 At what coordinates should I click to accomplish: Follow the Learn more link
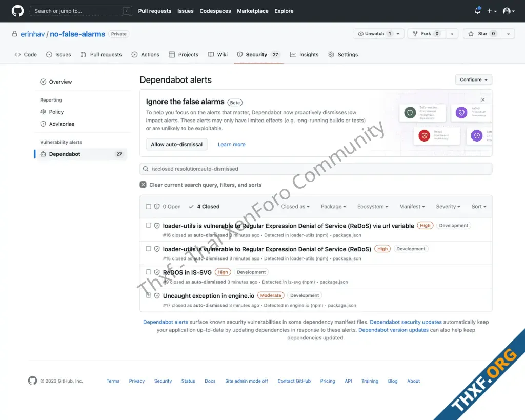pos(231,144)
